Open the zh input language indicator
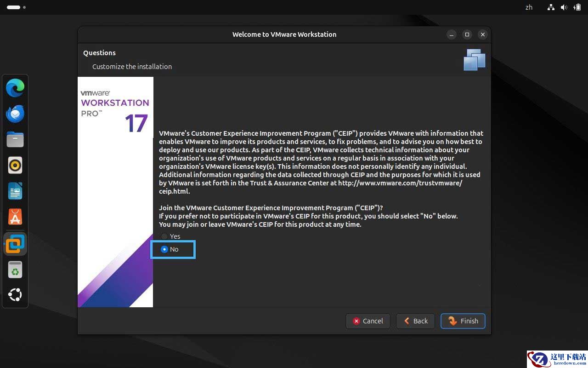Viewport: 588px width, 368px height. [x=529, y=7]
